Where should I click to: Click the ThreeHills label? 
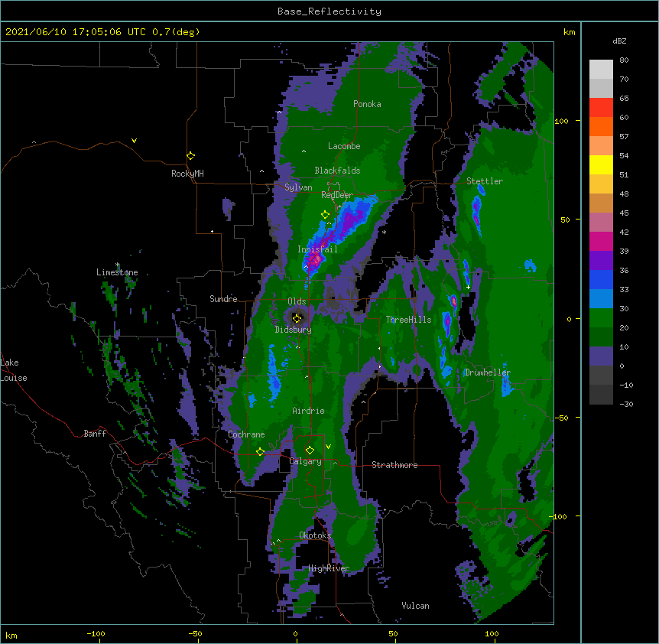click(409, 320)
